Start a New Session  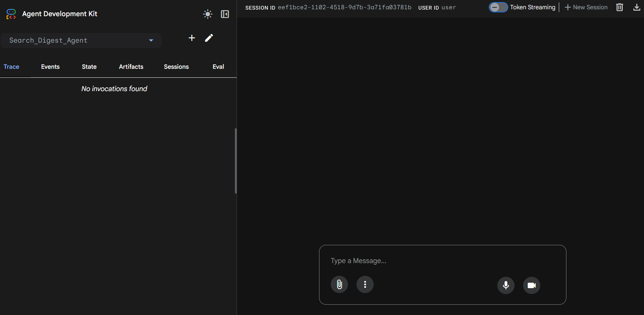[x=586, y=7]
